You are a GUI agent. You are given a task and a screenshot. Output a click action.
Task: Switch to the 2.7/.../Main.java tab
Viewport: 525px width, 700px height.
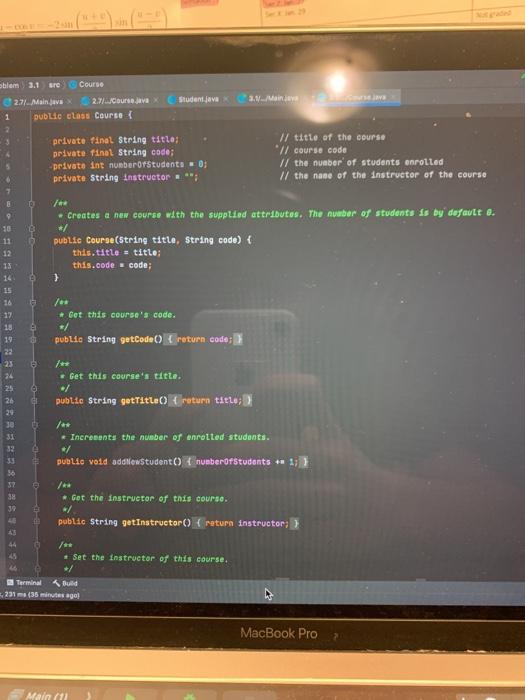click(x=37, y=102)
